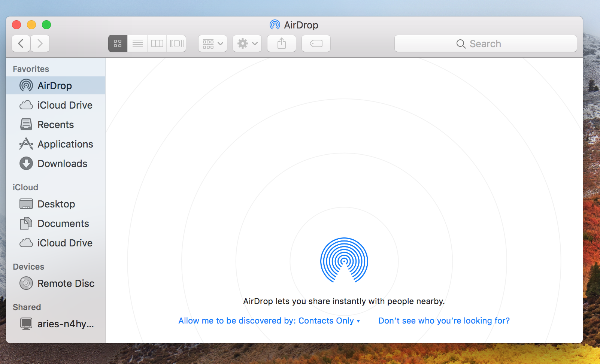600x364 pixels.
Task: Open Recents from the sidebar
Action: [x=56, y=125]
